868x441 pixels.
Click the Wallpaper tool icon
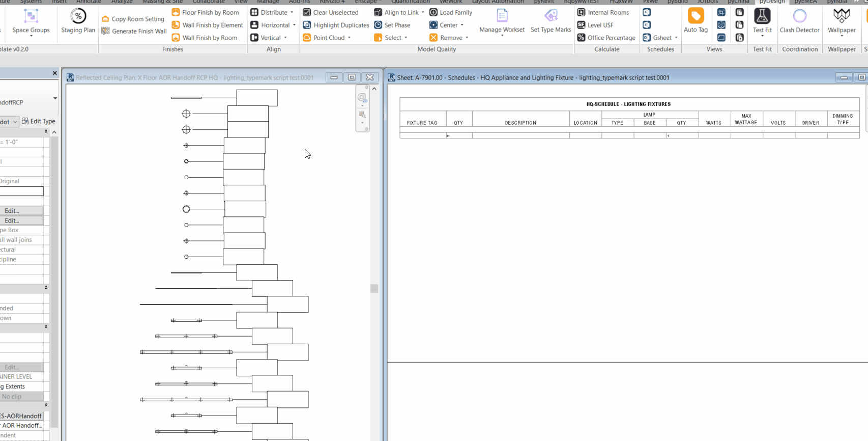[842, 16]
